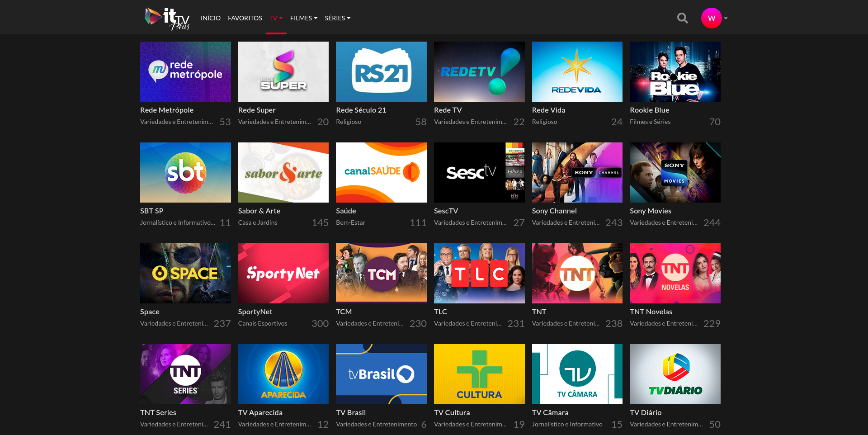The height and width of the screenshot is (435, 868).
Task: Open the TCM channel thumbnail
Action: pyautogui.click(x=381, y=273)
